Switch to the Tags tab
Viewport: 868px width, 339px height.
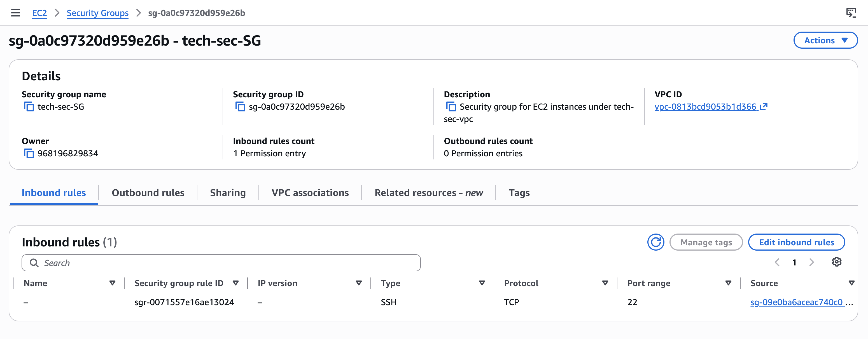point(519,192)
